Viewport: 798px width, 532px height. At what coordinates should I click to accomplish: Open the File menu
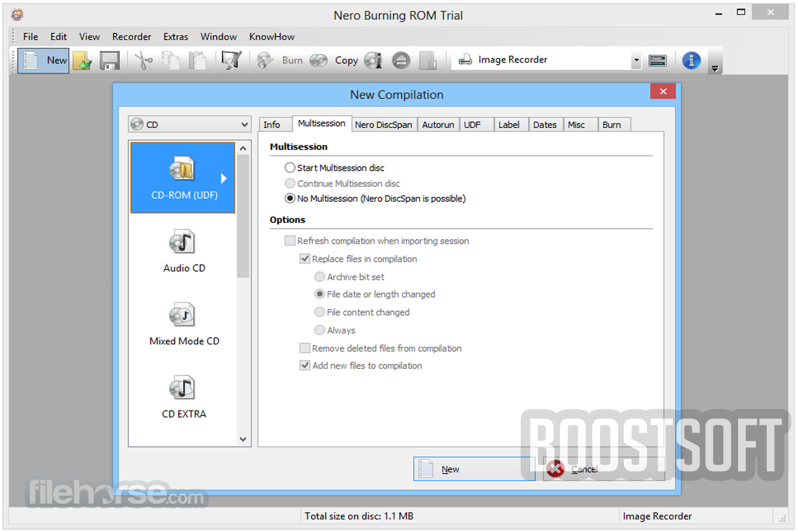31,37
